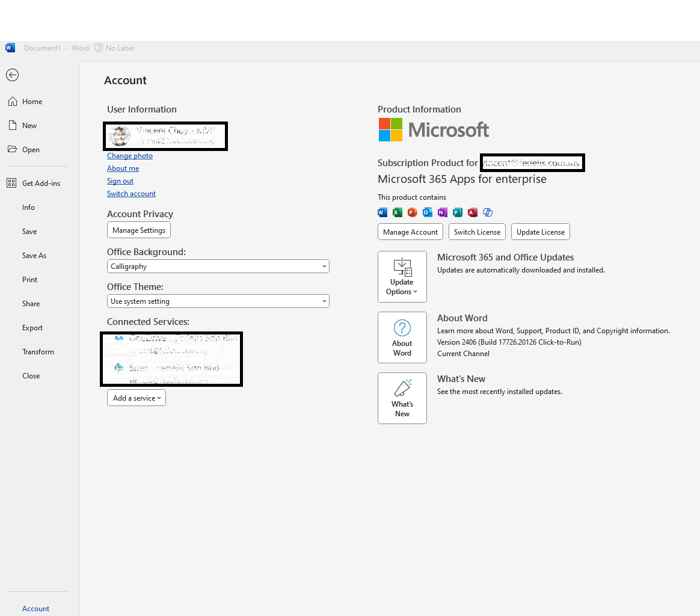Viewport: 700px width, 616px height.
Task: Select Export in the backstage menu
Action: click(x=32, y=328)
